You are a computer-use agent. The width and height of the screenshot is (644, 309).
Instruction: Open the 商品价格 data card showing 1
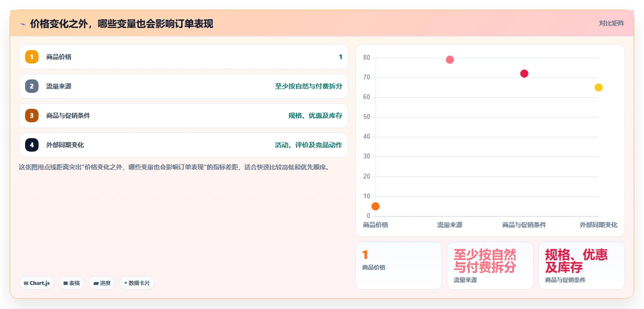tap(399, 266)
